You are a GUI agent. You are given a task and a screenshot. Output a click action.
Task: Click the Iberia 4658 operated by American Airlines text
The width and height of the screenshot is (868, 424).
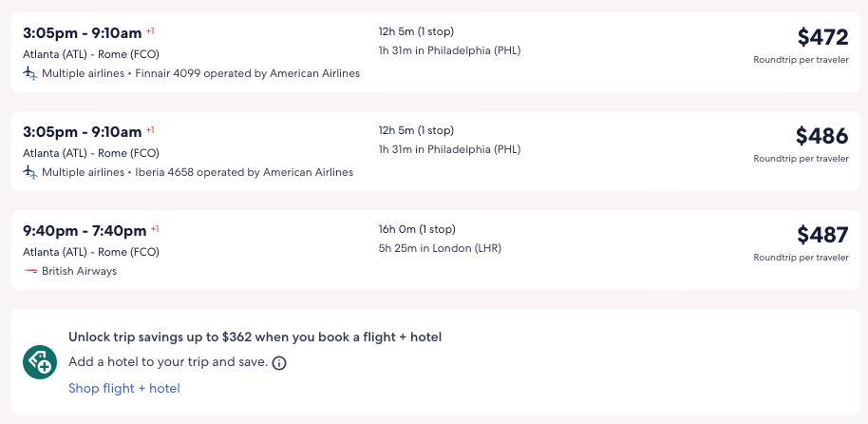point(244,172)
